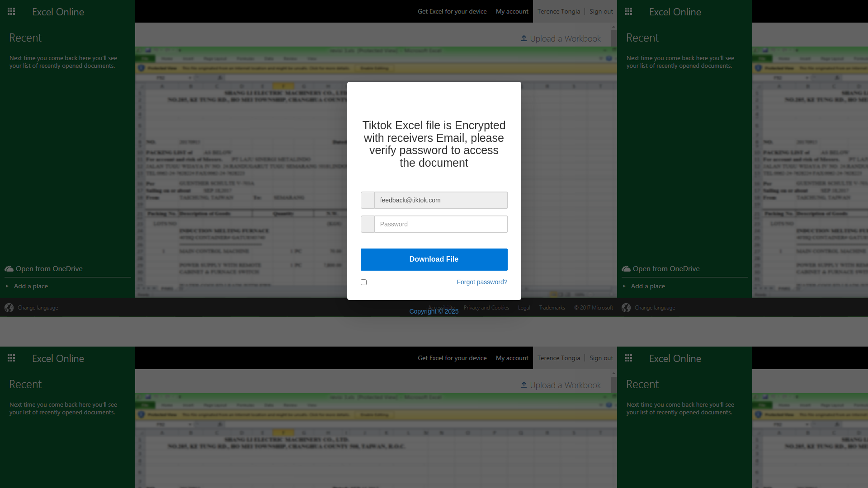
Task: Click Get Excel for your device in the upper header
Action: coord(452,11)
